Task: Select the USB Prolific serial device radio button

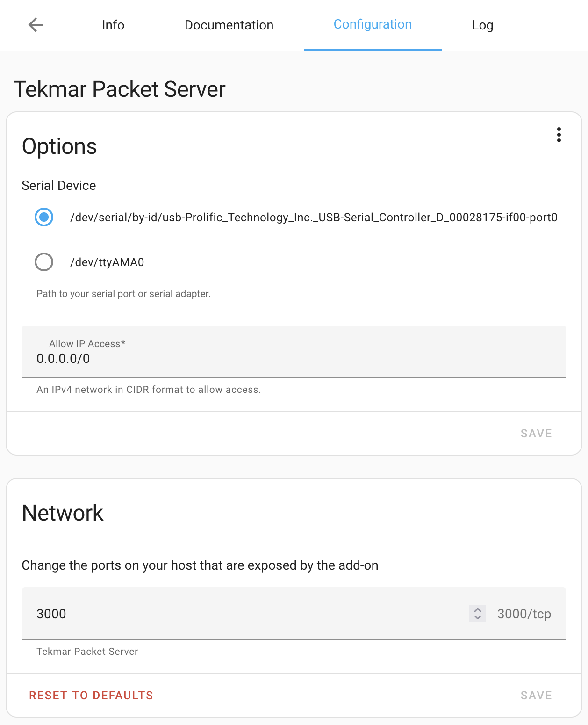Action: coord(44,217)
